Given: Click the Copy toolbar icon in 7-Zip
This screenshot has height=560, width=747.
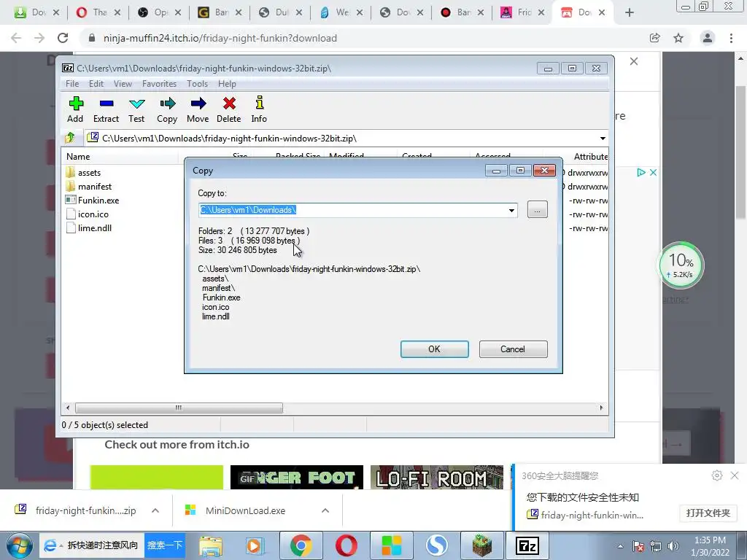Looking at the screenshot, I should 167,109.
